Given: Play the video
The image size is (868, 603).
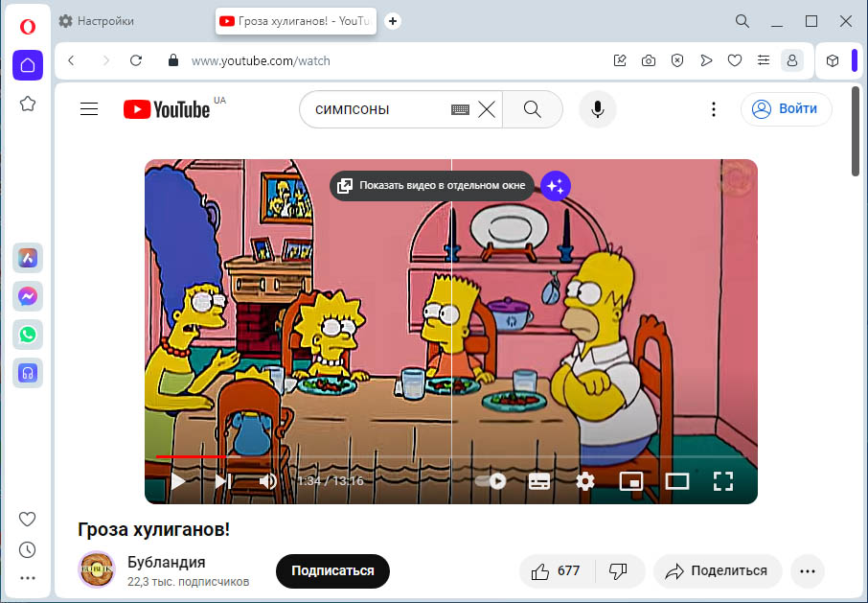Looking at the screenshot, I should click(177, 481).
